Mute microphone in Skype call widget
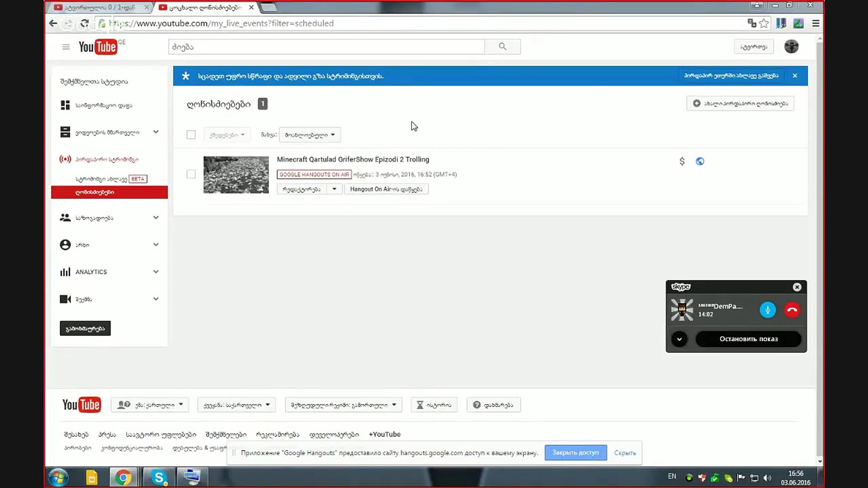 coord(767,310)
